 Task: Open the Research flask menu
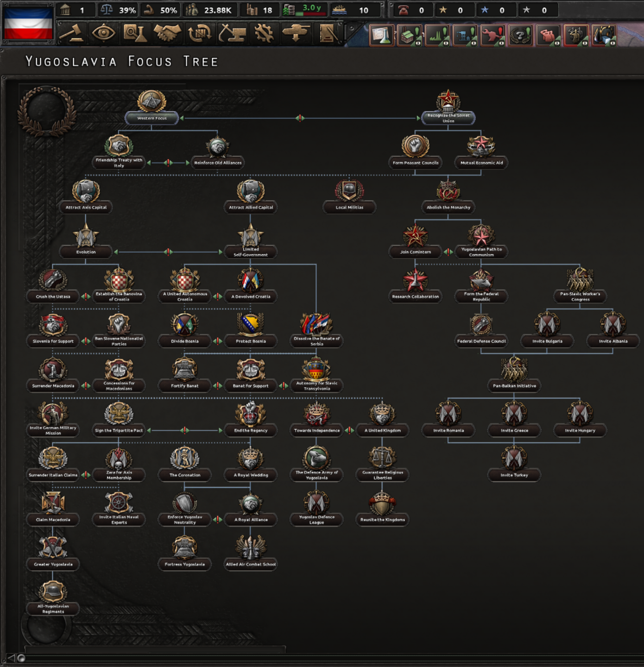(135, 33)
